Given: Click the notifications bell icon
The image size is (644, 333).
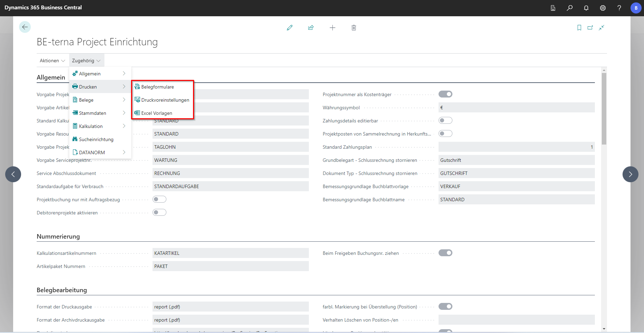Looking at the screenshot, I should coord(586,8).
